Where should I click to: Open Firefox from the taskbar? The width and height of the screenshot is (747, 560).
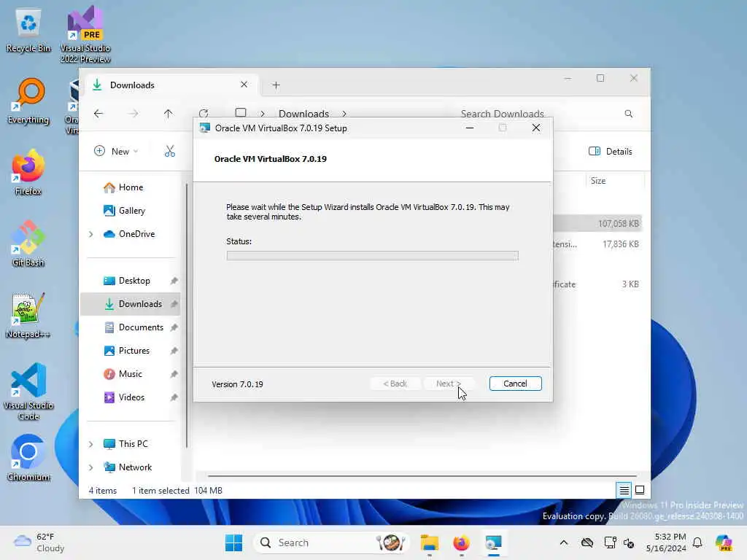click(461, 542)
